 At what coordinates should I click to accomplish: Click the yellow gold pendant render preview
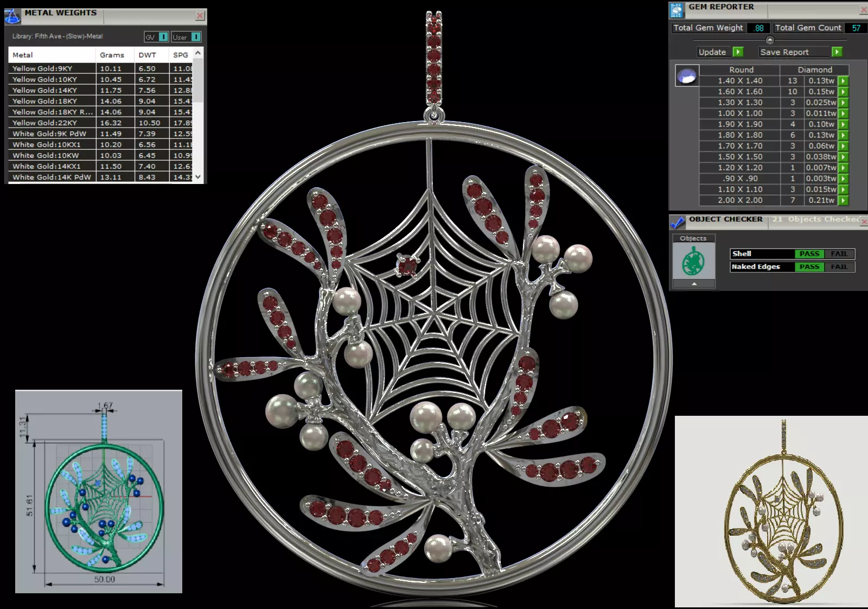click(771, 511)
